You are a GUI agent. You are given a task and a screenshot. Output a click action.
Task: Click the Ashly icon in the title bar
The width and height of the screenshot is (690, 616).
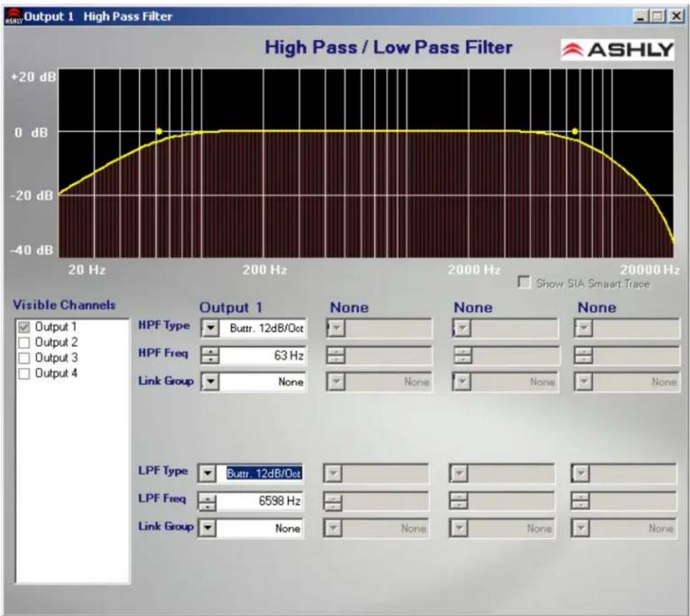click(14, 16)
